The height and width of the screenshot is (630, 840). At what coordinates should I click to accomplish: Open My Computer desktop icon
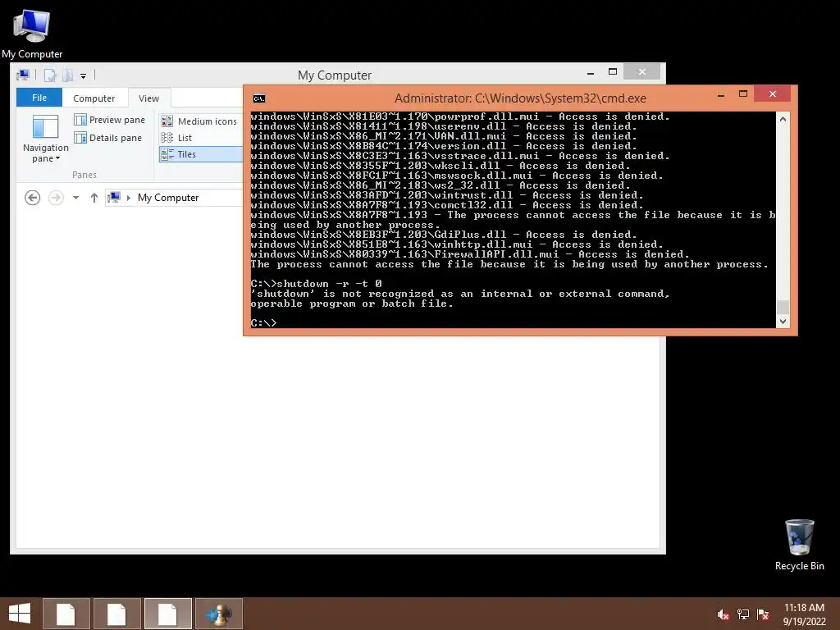tap(32, 33)
